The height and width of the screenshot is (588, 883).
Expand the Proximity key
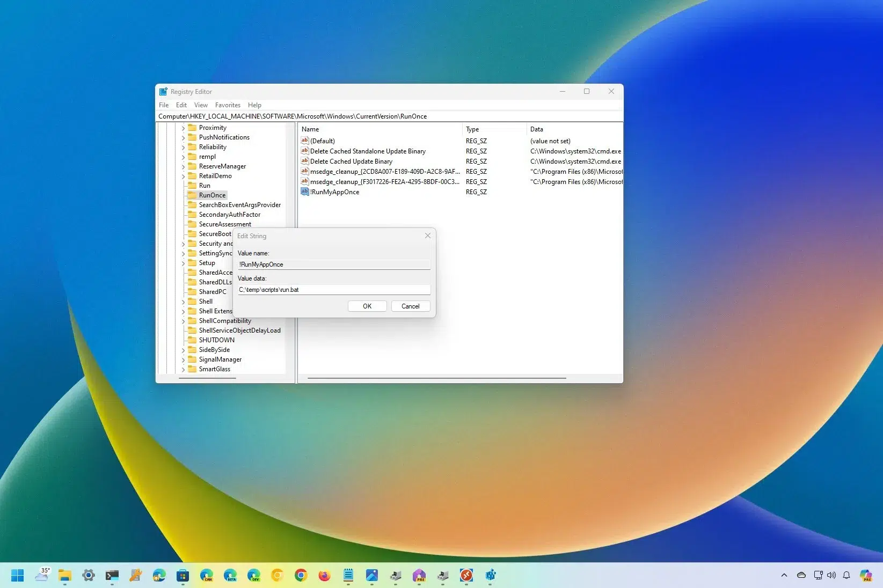[x=184, y=127]
